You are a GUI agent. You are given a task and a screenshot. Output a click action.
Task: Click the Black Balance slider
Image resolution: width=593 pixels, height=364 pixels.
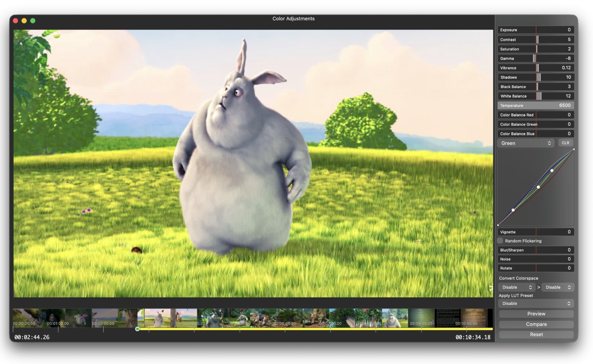536,86
